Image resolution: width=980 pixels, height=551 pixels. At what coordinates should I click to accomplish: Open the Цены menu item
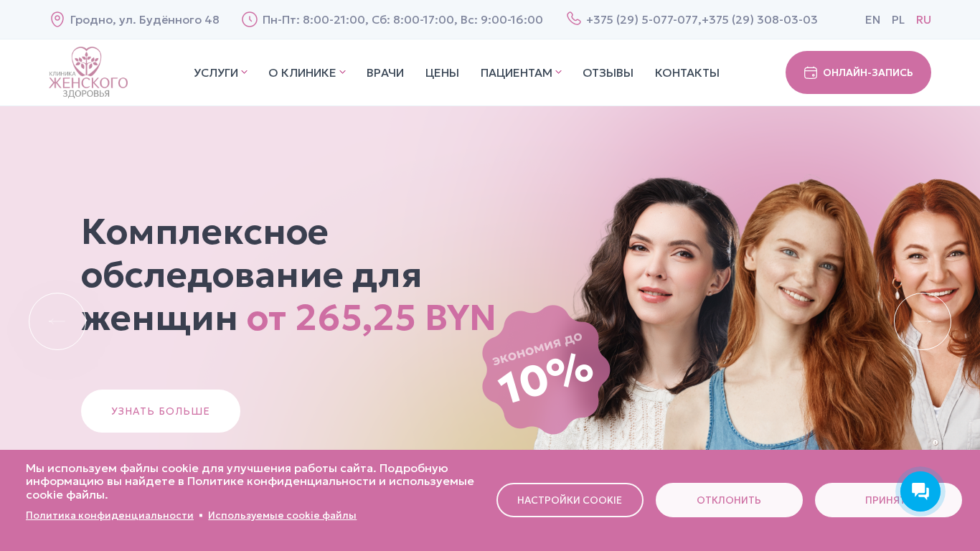pyautogui.click(x=442, y=72)
